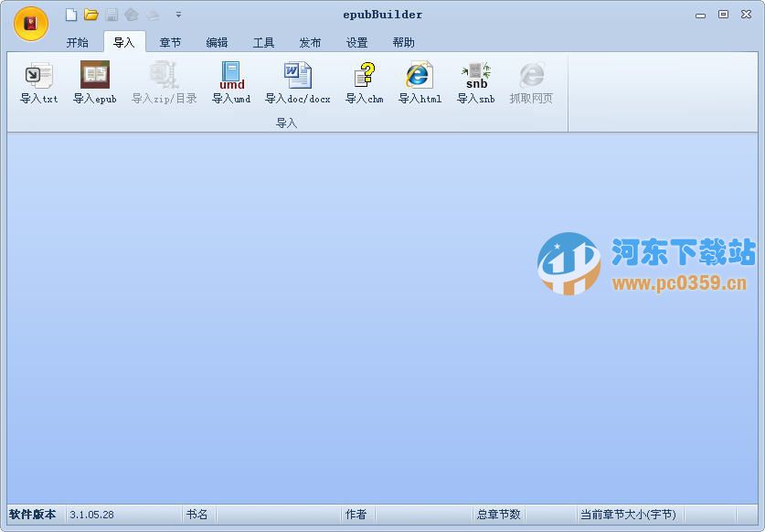Open the 章节 tab
The image size is (765, 532).
pyautogui.click(x=170, y=41)
